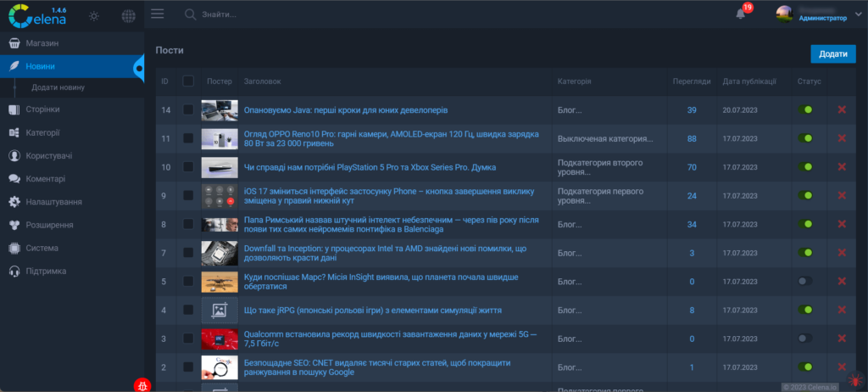Remove the PlayStation 5 Pro post

pos(842,167)
